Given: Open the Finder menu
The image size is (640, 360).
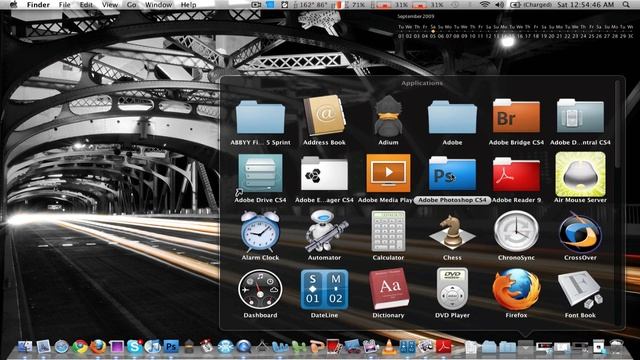Looking at the screenshot, I should [x=38, y=4].
